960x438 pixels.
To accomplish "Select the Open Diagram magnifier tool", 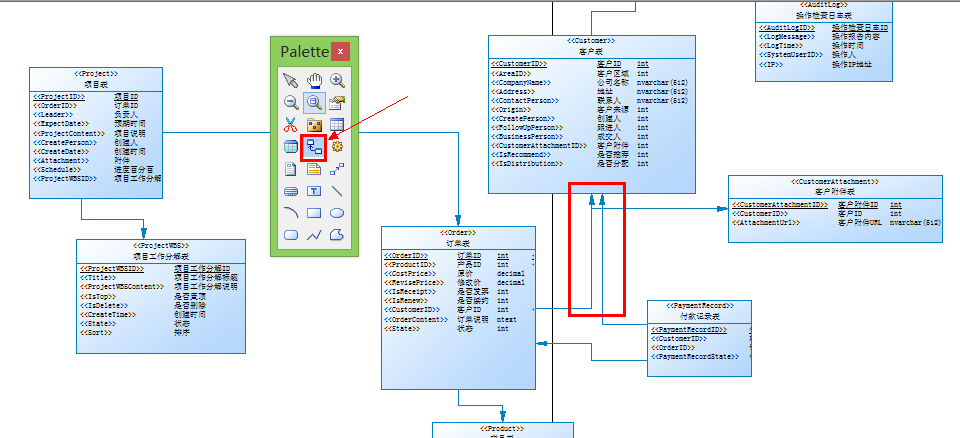I will pyautogui.click(x=314, y=102).
